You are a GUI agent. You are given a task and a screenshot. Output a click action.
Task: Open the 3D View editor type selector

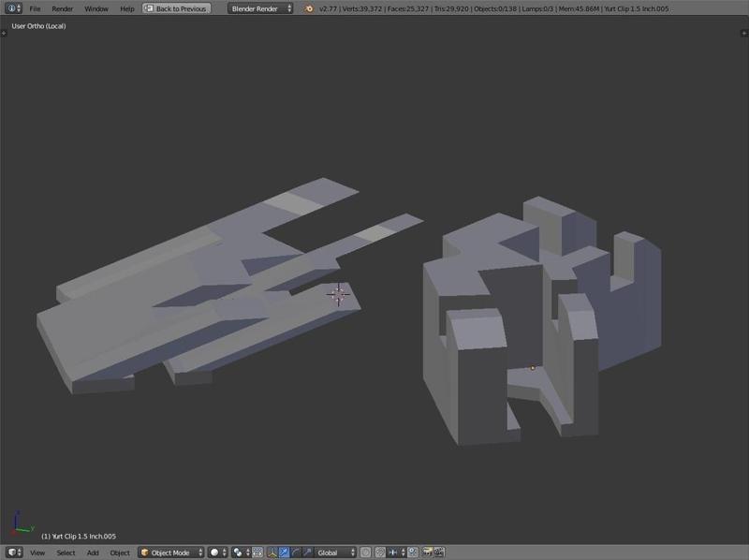(x=14, y=553)
